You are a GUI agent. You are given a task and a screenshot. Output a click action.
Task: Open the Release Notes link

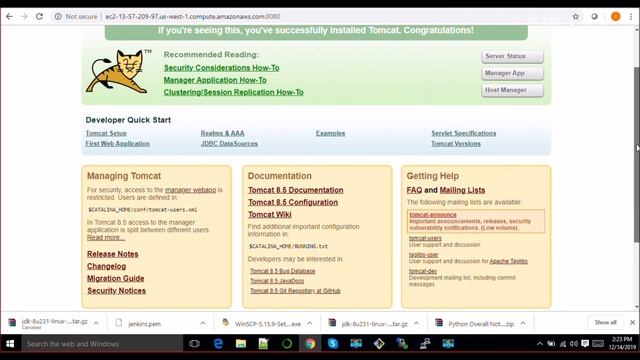coord(113,254)
